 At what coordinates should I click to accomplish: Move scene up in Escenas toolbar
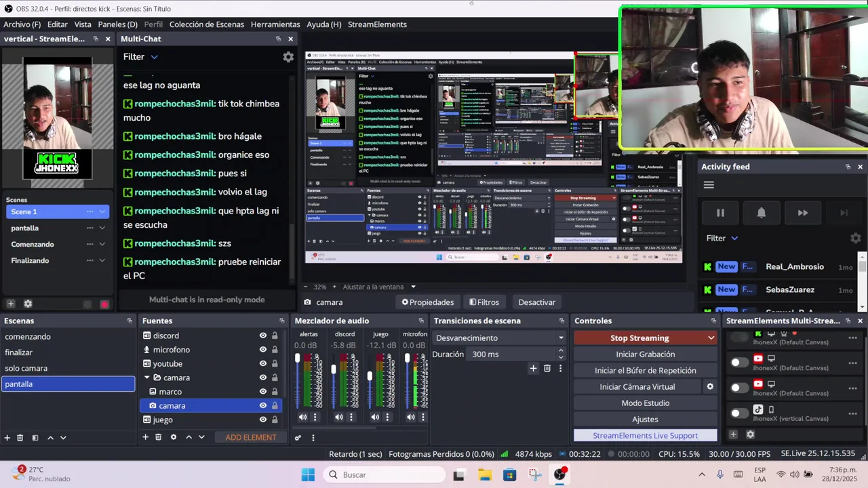[50, 438]
